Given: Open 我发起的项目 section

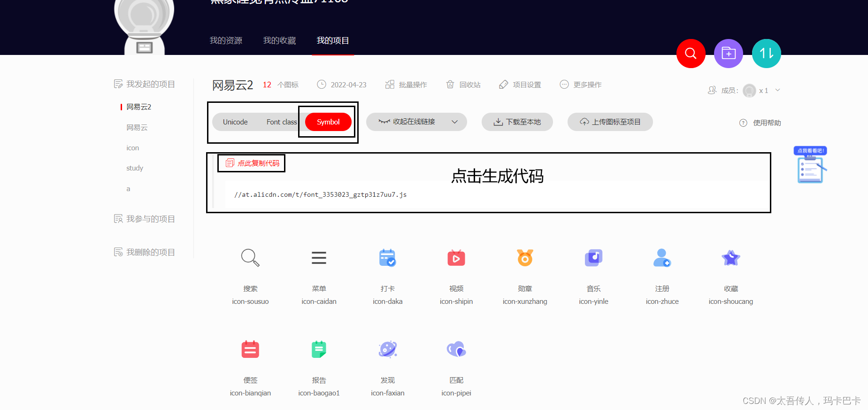Looking at the screenshot, I should (x=145, y=84).
